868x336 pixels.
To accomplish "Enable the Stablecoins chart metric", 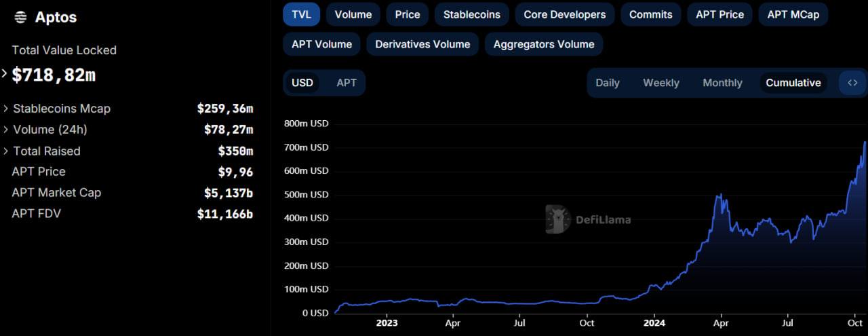I will 471,14.
